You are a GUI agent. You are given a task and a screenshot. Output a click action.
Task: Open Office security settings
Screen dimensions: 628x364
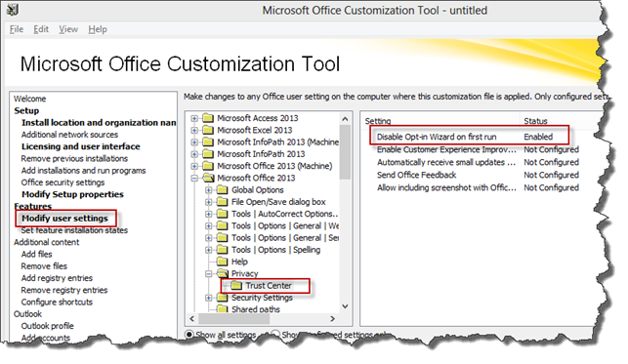coord(63,182)
